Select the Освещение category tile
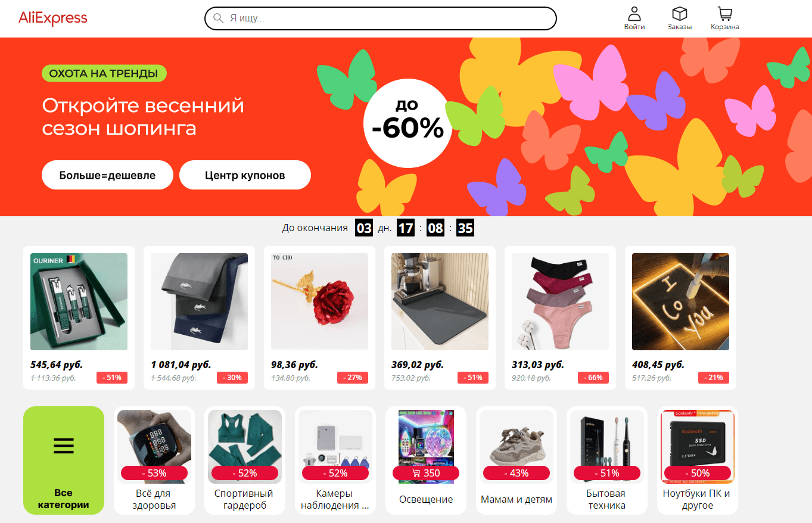Image resolution: width=812 pixels, height=523 pixels. (x=426, y=460)
